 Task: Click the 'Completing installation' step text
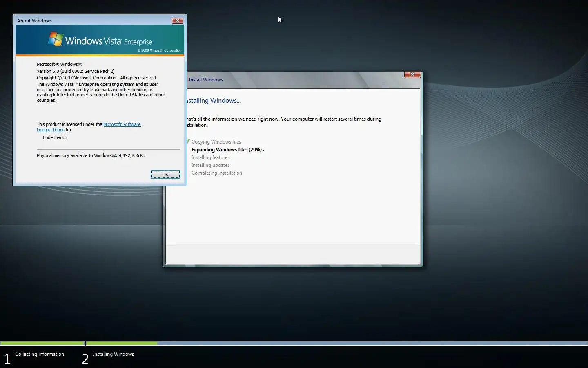[216, 173]
